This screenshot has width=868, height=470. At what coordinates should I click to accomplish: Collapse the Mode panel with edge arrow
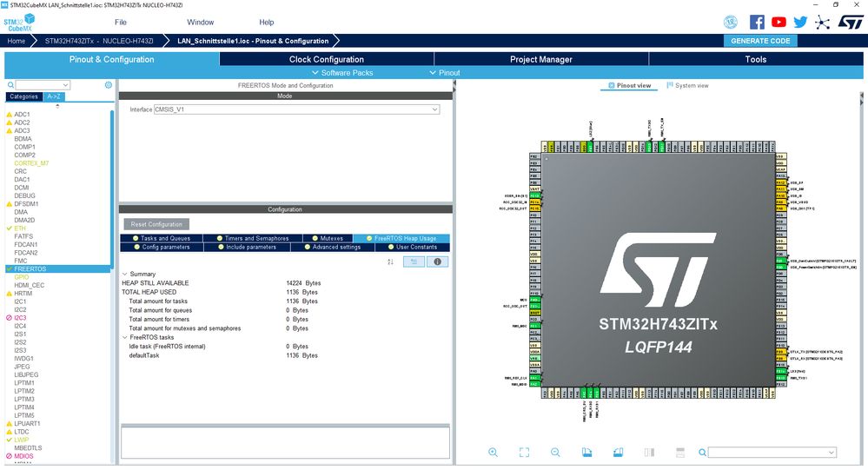tap(454, 84)
